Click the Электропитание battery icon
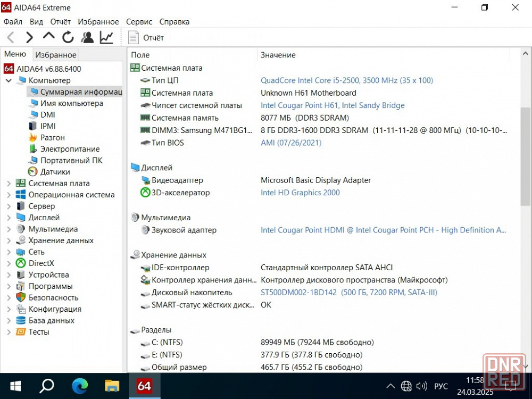 pos(33,149)
